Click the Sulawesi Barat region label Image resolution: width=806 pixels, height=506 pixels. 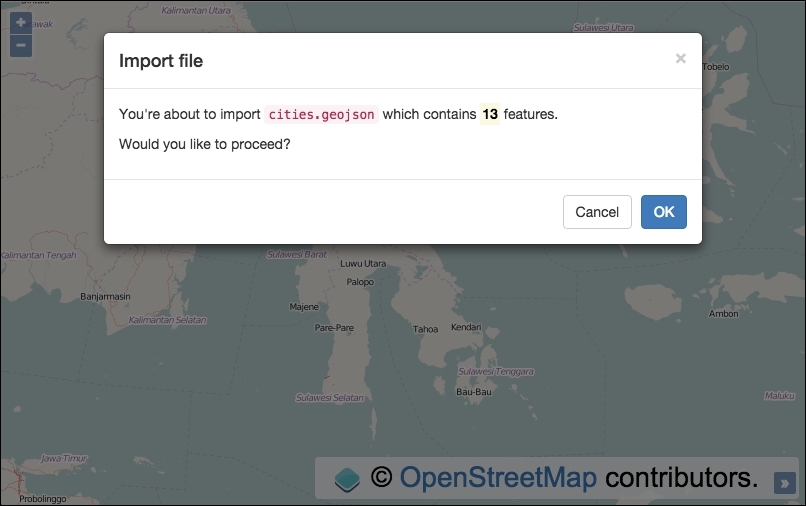click(297, 255)
